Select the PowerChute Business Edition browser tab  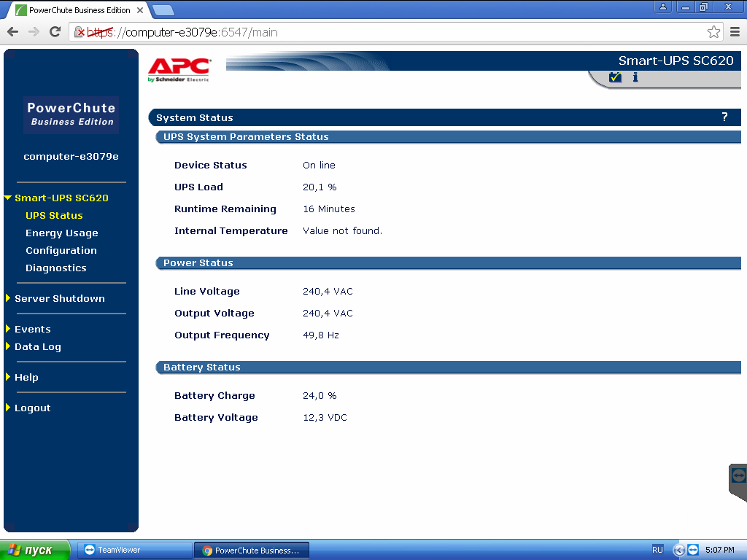tap(79, 10)
